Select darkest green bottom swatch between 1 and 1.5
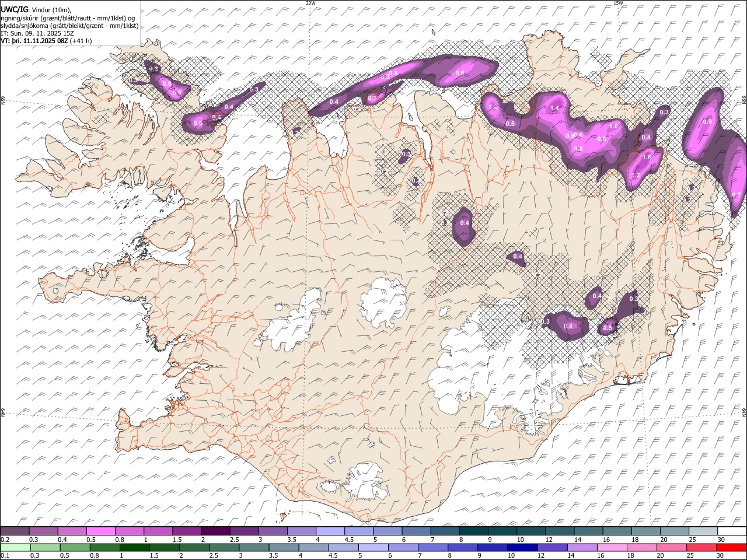 tap(134, 547)
